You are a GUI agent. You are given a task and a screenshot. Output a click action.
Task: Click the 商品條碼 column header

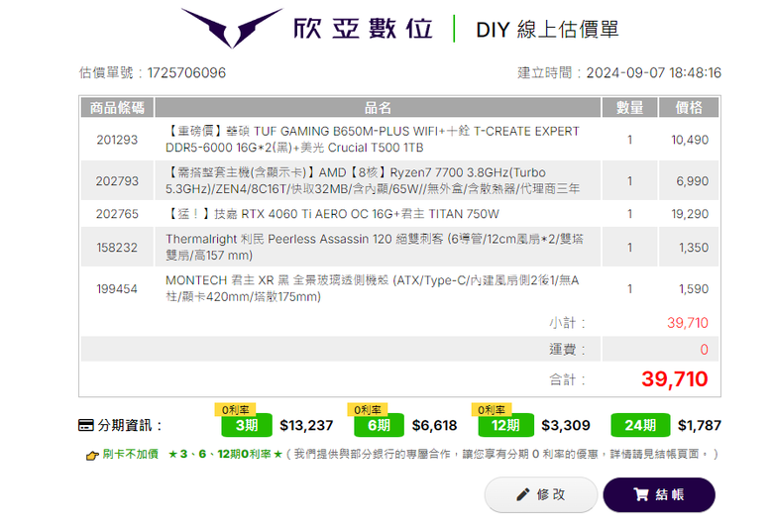(x=117, y=107)
